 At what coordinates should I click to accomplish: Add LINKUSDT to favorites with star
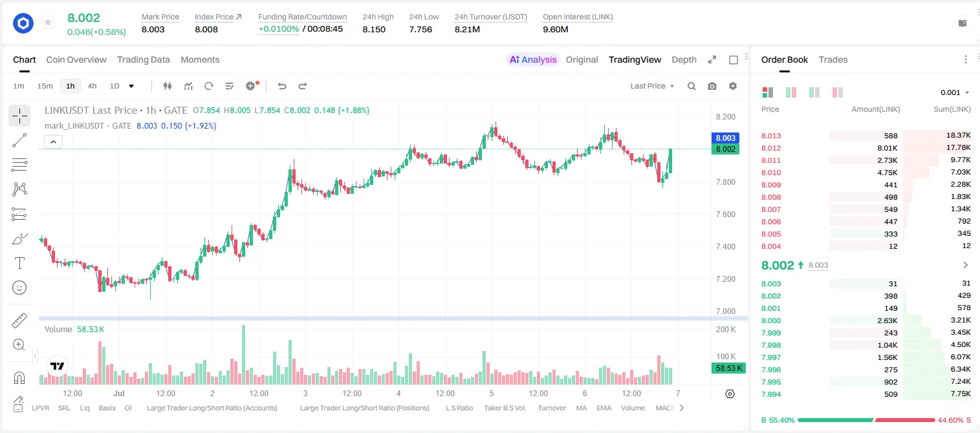pos(48,23)
